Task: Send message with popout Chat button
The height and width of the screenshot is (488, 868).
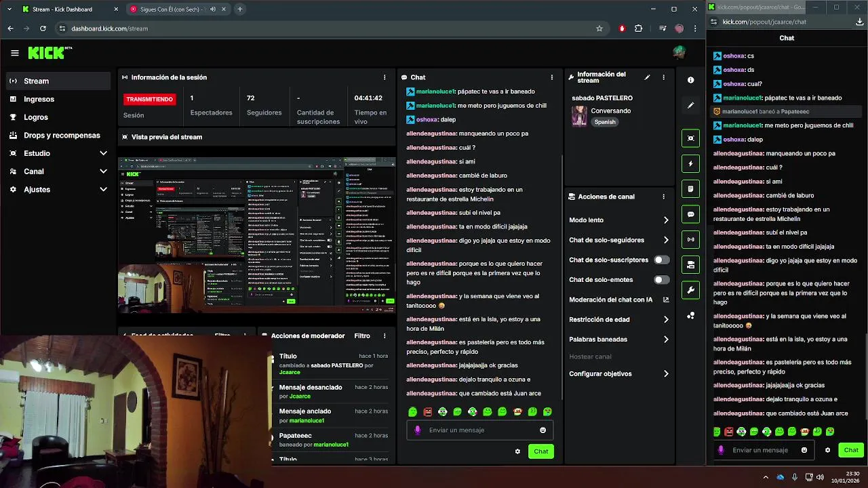Action: tap(851, 450)
